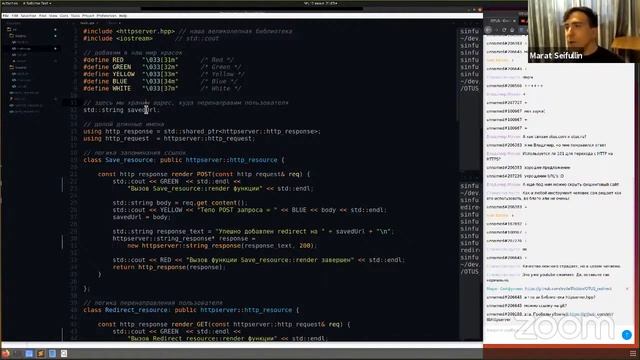Click the savedUrl = body; line
640x360 pixels.
(x=141, y=217)
